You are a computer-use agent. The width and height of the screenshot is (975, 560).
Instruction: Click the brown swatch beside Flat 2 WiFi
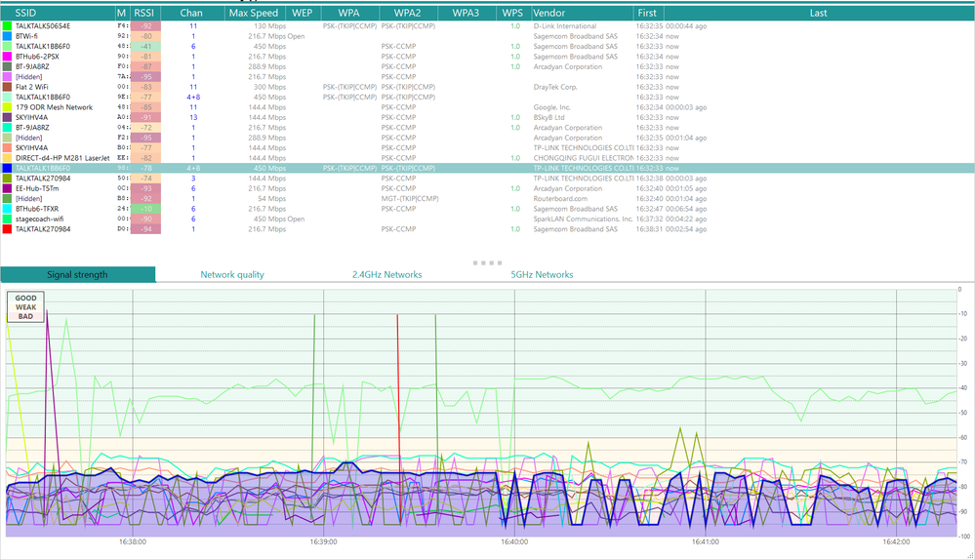[x=7, y=87]
